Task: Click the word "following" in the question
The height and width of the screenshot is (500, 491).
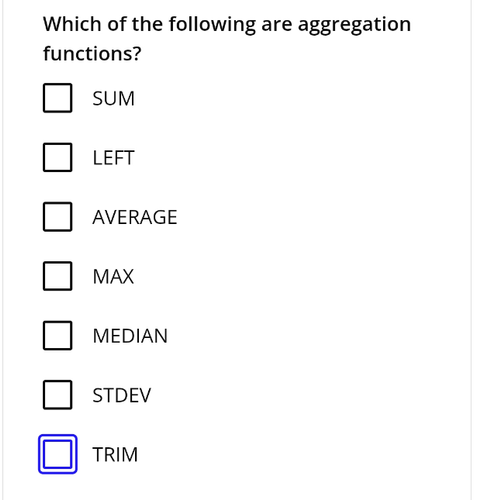Action: [212, 25]
